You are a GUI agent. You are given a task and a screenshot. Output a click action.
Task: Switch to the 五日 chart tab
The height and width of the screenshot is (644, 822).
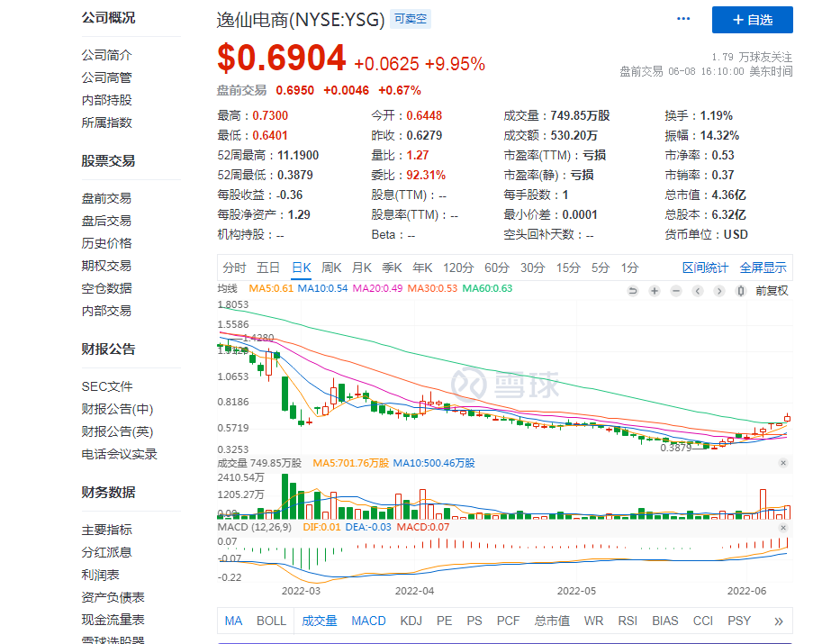pos(268,268)
